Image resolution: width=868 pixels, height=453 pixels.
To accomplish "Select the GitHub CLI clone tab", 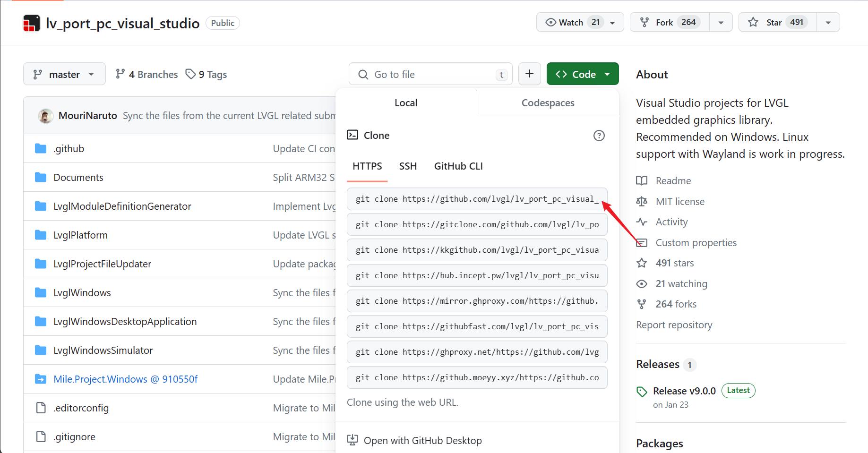I will click(458, 166).
